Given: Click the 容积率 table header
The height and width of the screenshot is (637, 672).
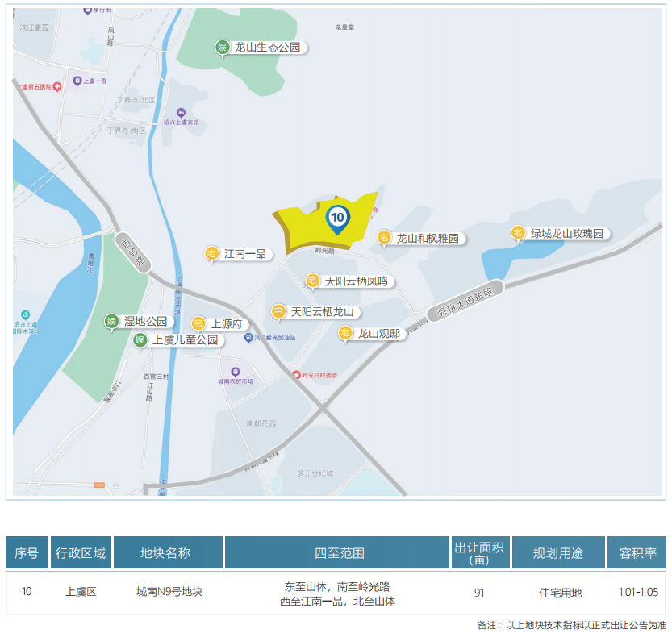Looking at the screenshot, I should pyautogui.click(x=637, y=552).
